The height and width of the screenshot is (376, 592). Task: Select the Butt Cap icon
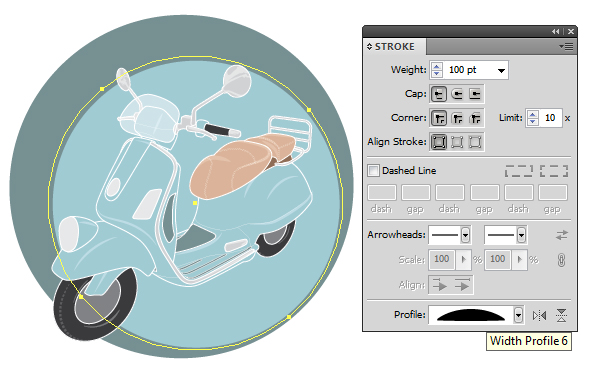pyautogui.click(x=439, y=94)
